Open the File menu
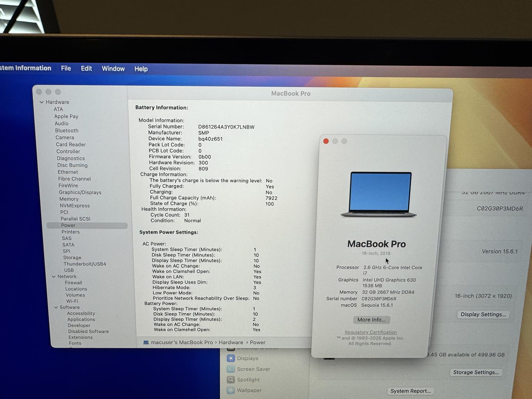The height and width of the screenshot is (399, 532). pos(66,68)
